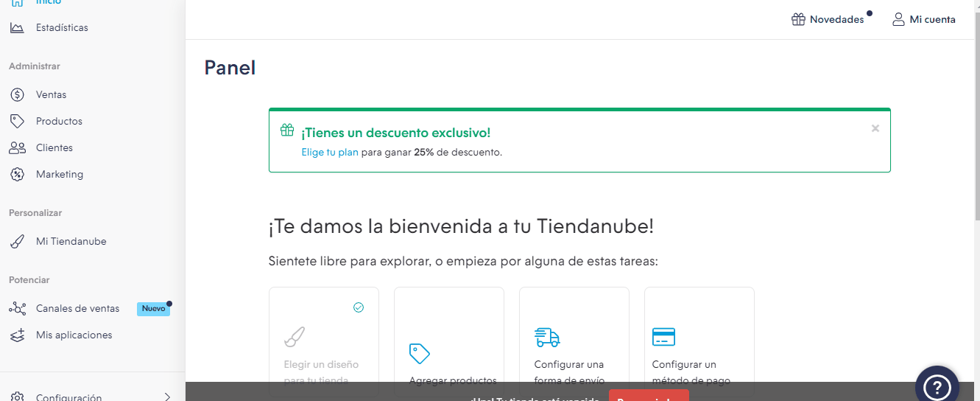The width and height of the screenshot is (980, 401).
Task: Click the Ventas dollar icon
Action: 17,95
